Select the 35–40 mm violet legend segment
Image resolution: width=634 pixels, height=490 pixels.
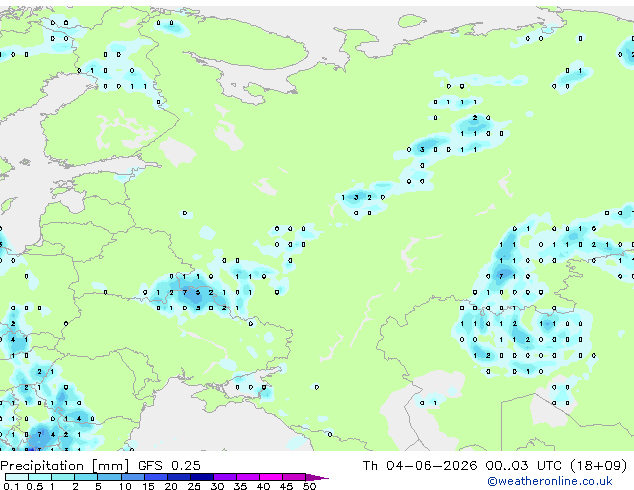tap(248, 477)
